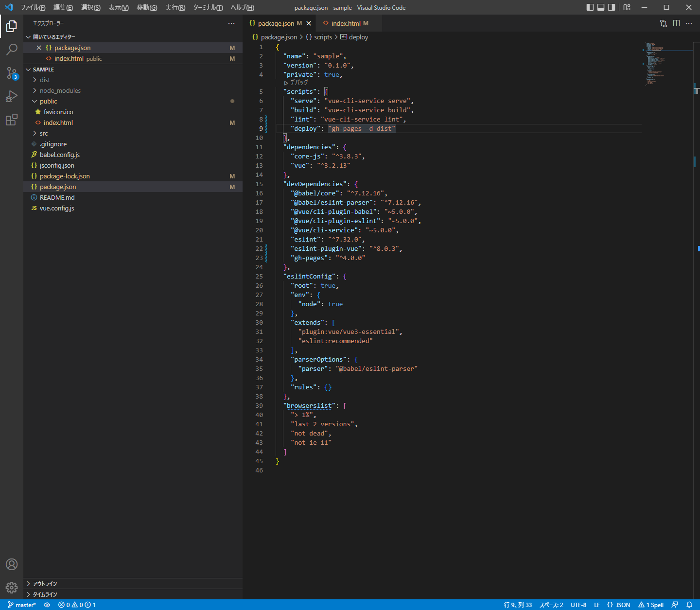Click the Debug (デバッグ) code lens above scripts
The width and height of the screenshot is (700, 610).
(296, 83)
